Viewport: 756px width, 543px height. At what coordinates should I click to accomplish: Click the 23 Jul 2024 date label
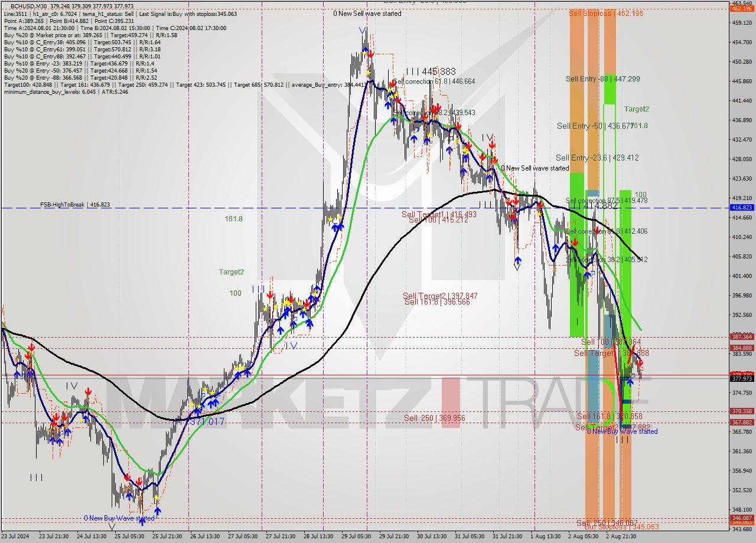tap(15, 536)
